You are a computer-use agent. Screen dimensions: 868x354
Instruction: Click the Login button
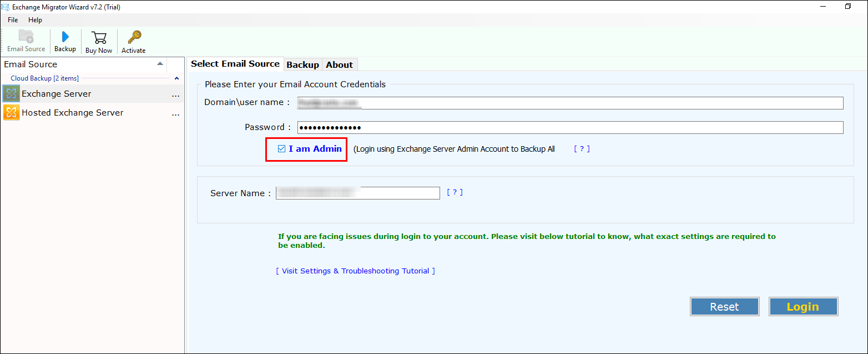click(803, 306)
